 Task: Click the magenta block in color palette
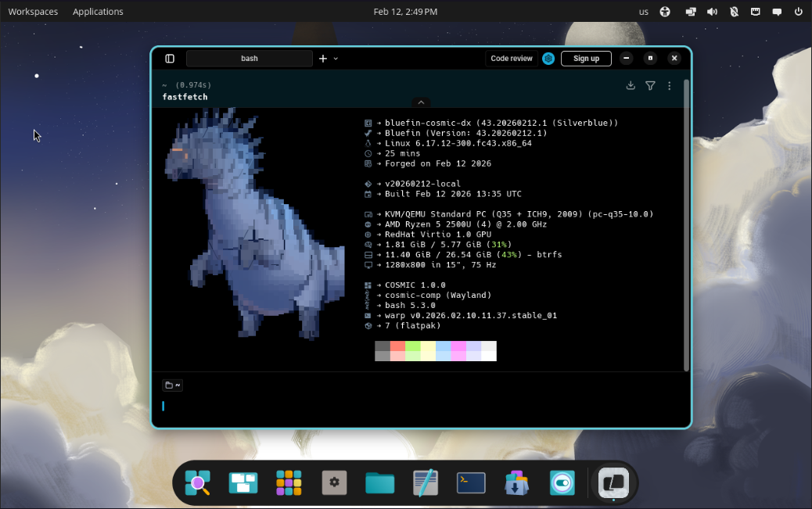(458, 350)
